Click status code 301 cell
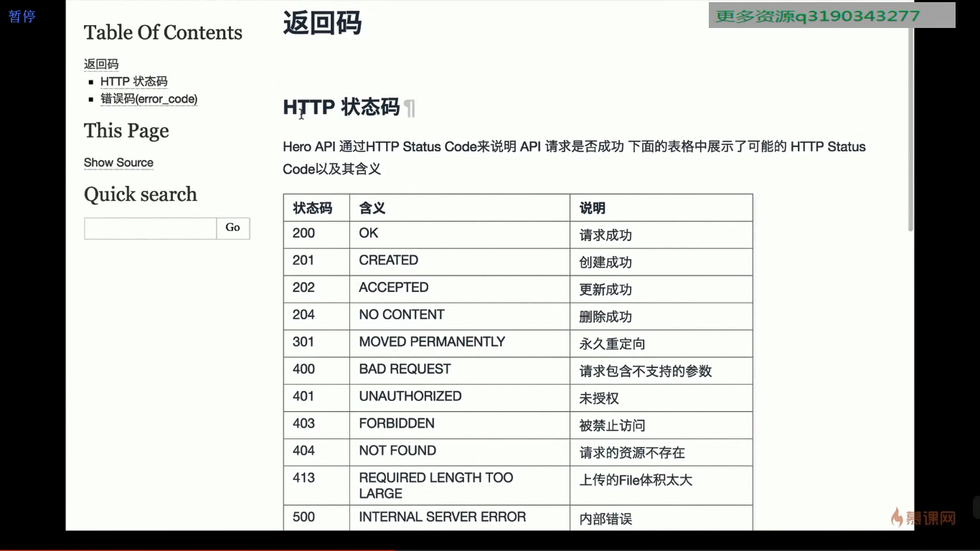980x551 pixels. click(x=316, y=344)
